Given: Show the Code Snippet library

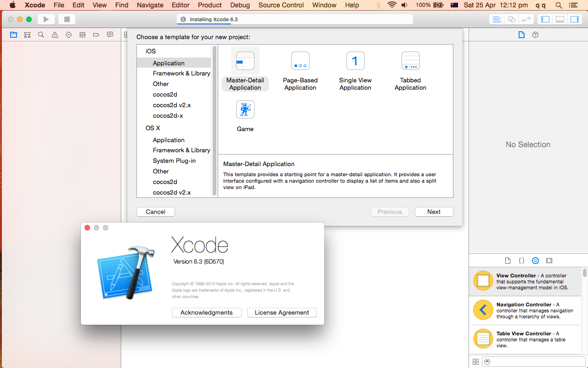Looking at the screenshot, I should coord(521,260).
